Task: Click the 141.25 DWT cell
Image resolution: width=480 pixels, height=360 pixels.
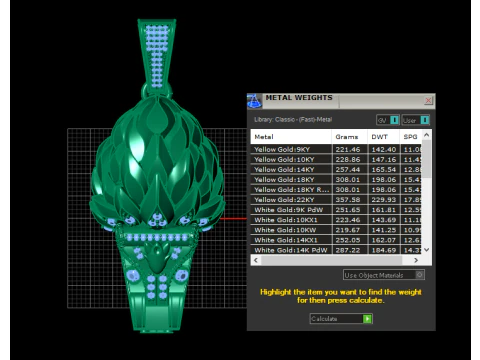Action: 384,230
